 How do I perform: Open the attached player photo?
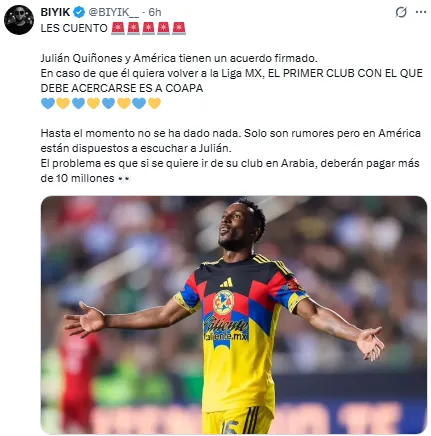(x=234, y=315)
